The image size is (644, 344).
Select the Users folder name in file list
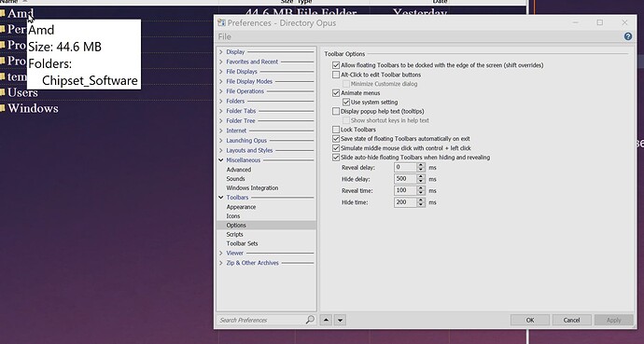point(22,92)
